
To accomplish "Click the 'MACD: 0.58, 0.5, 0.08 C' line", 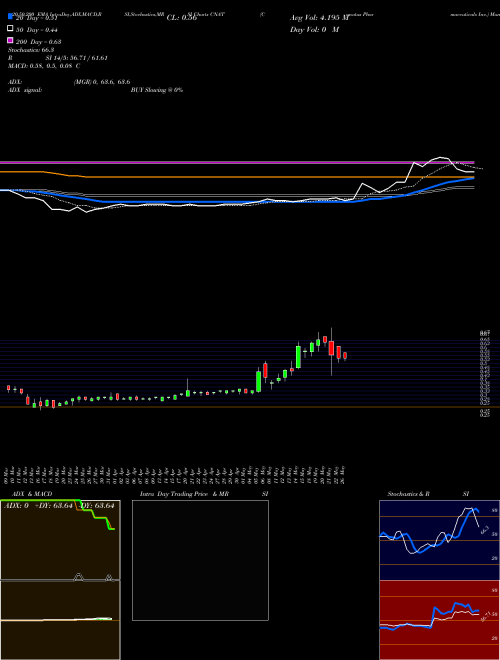I will (x=44, y=66).
